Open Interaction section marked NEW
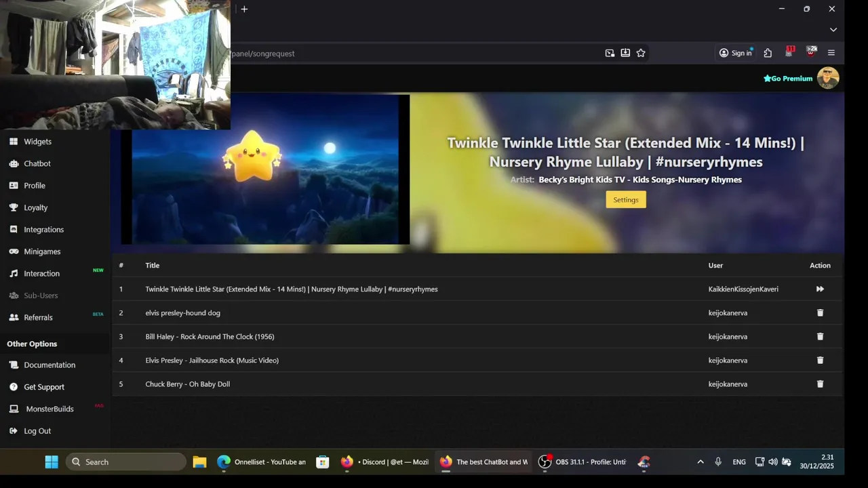 pos(41,274)
